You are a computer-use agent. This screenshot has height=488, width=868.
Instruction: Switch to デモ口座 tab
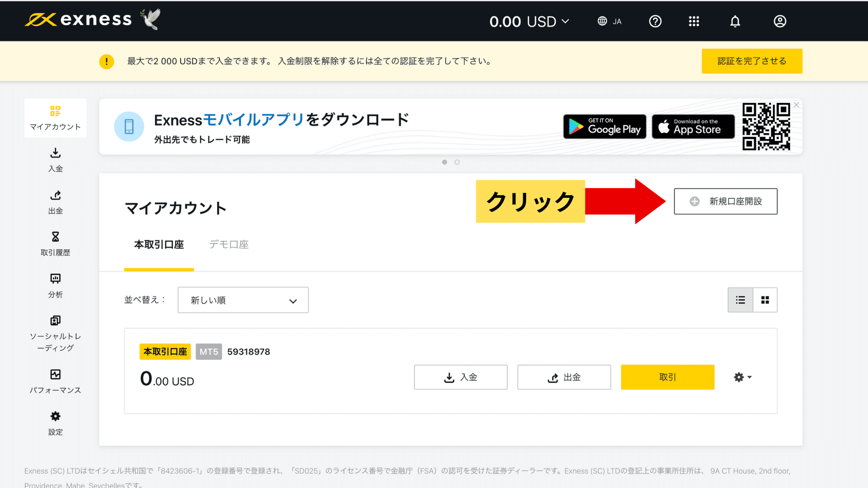pyautogui.click(x=229, y=245)
